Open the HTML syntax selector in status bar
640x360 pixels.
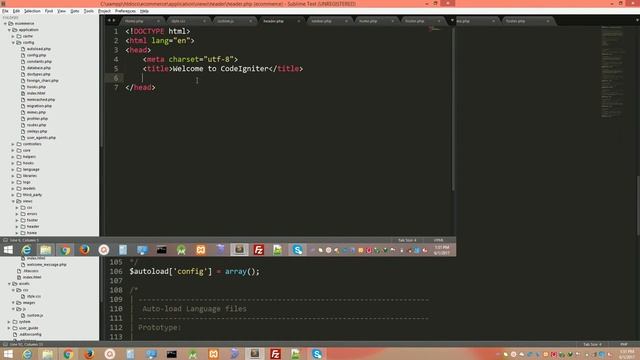tap(438, 240)
